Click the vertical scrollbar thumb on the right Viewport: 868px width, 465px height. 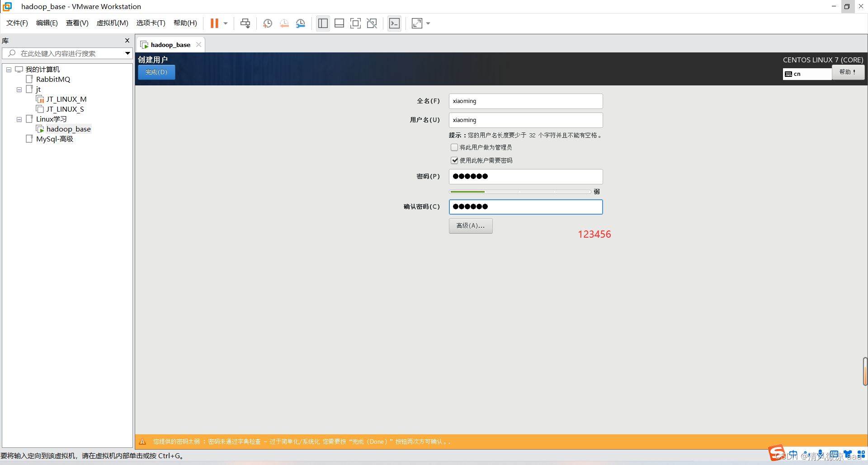865,371
